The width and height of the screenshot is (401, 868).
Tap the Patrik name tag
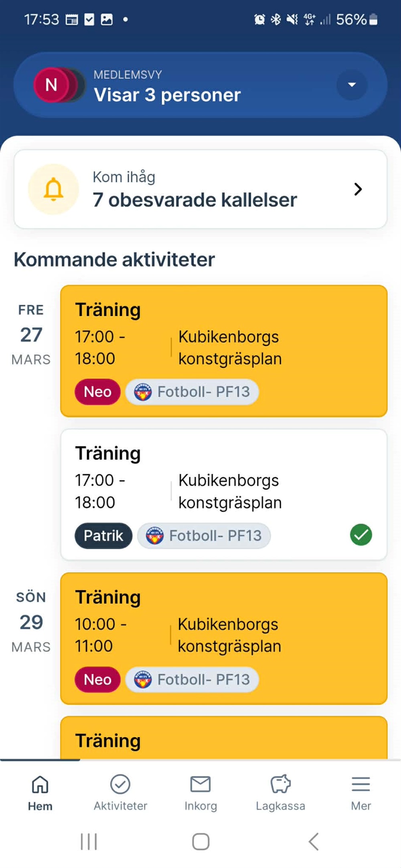coord(103,536)
